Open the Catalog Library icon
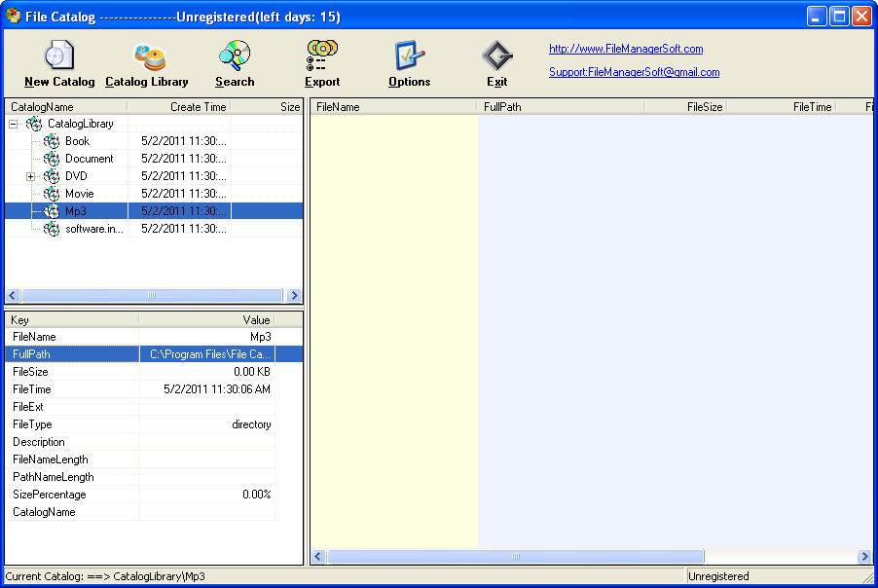Viewport: 878px width, 588px height. [x=146, y=55]
